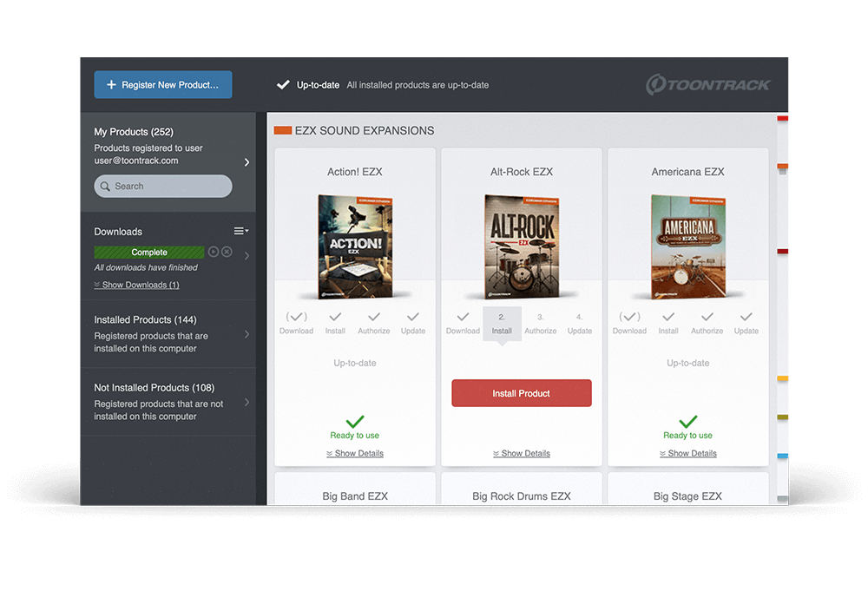Screen dimensions: 868x591
Task: Click the Register New Product button
Action: (163, 85)
